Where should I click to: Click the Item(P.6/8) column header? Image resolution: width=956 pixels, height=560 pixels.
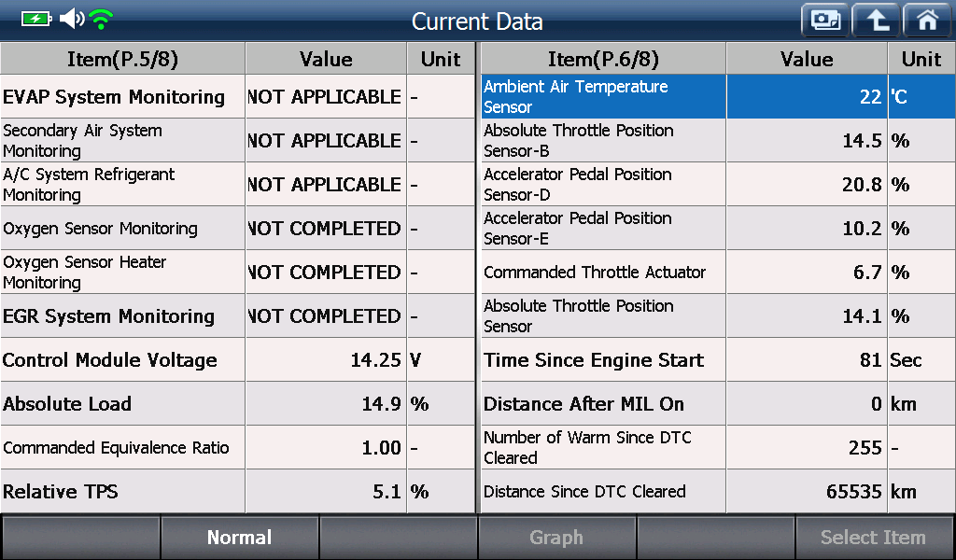point(604,59)
